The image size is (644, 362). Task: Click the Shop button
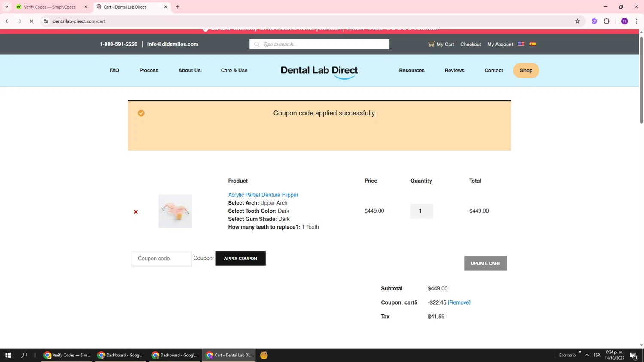point(526,70)
